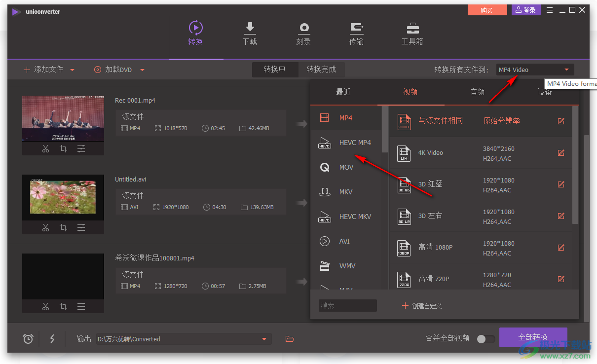Select the MKV format
This screenshot has height=364, width=597.
346,192
